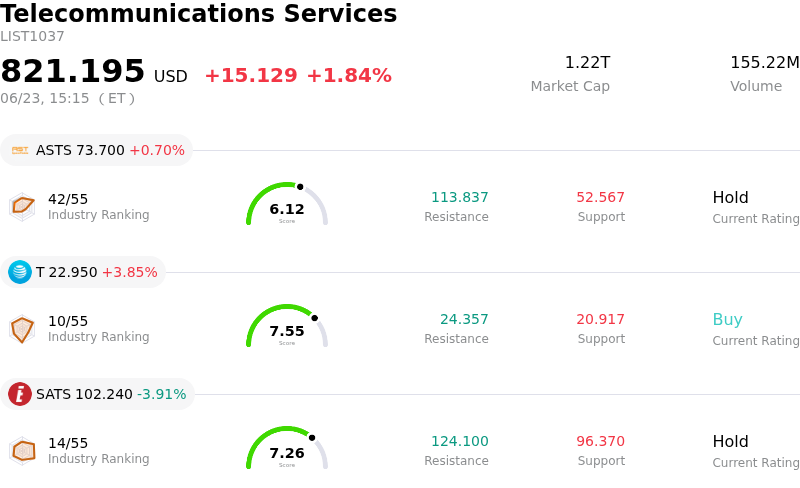Check ASTS resistance value 113.837
Image resolution: width=800 pixels, height=488 pixels.
460,197
